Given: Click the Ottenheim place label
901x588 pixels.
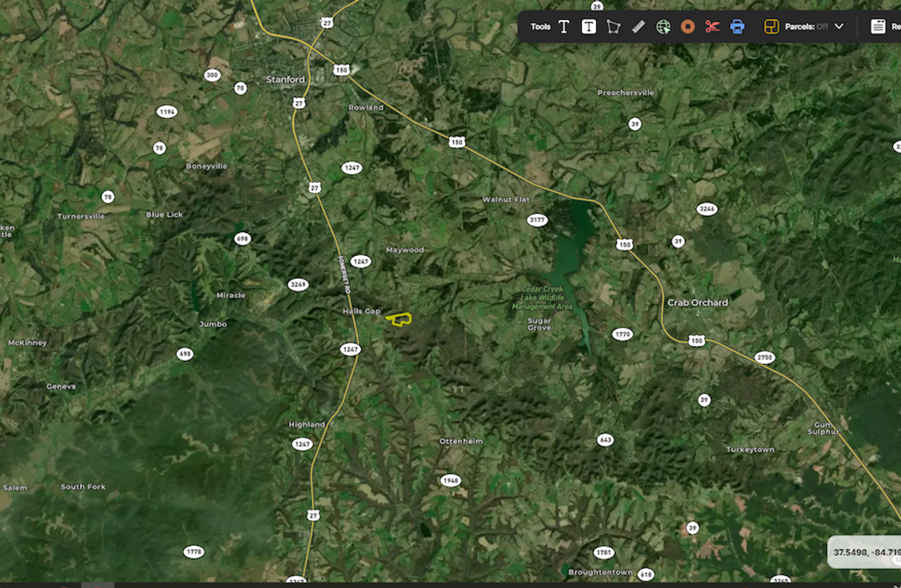Looking at the screenshot, I should (x=460, y=441).
